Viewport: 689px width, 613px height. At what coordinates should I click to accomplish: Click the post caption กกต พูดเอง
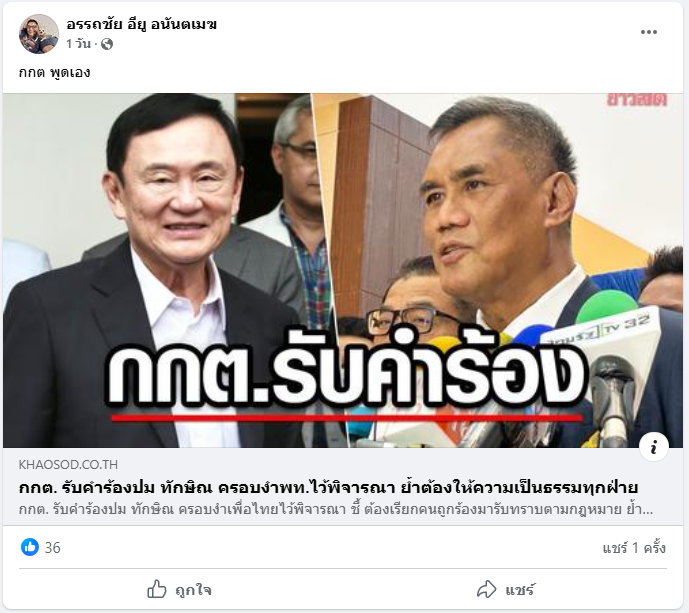[54, 73]
